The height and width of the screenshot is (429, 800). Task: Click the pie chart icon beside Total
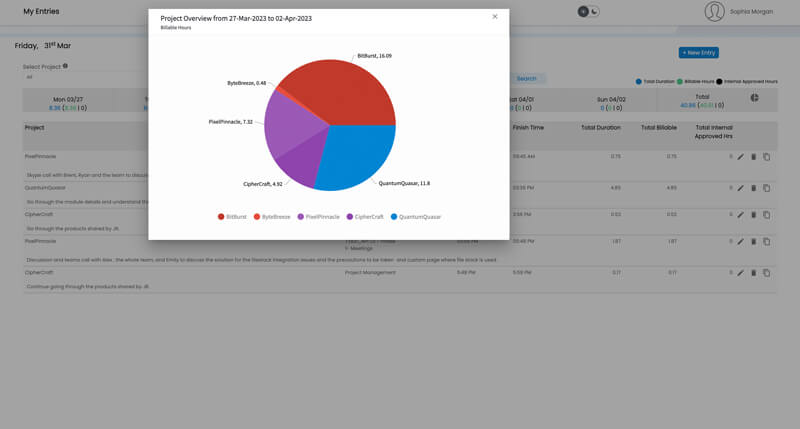click(x=755, y=98)
